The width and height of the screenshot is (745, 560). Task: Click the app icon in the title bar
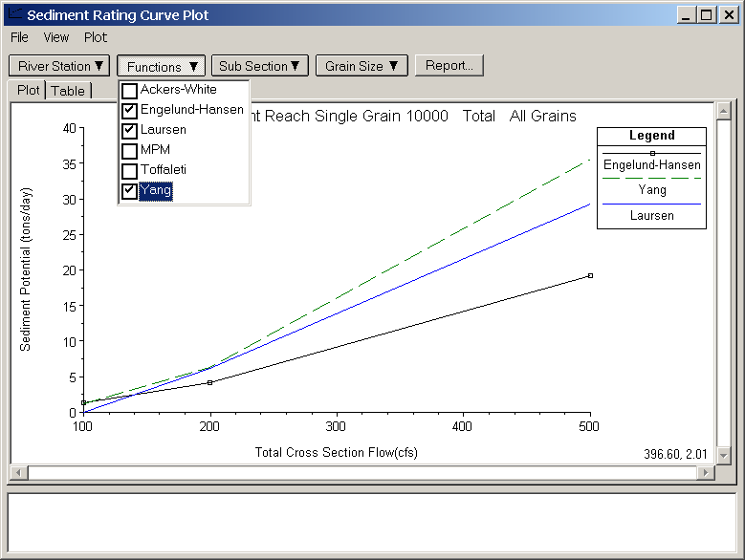14,15
